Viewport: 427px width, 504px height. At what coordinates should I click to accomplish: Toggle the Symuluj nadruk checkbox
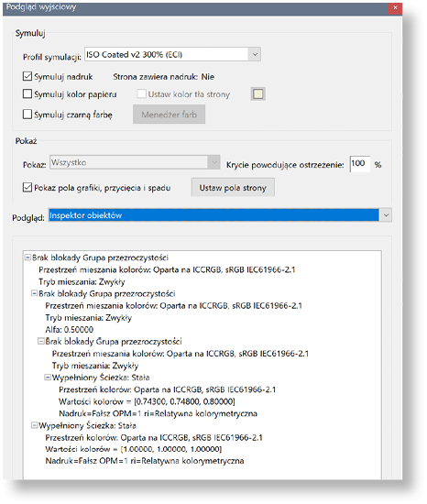pos(27,76)
